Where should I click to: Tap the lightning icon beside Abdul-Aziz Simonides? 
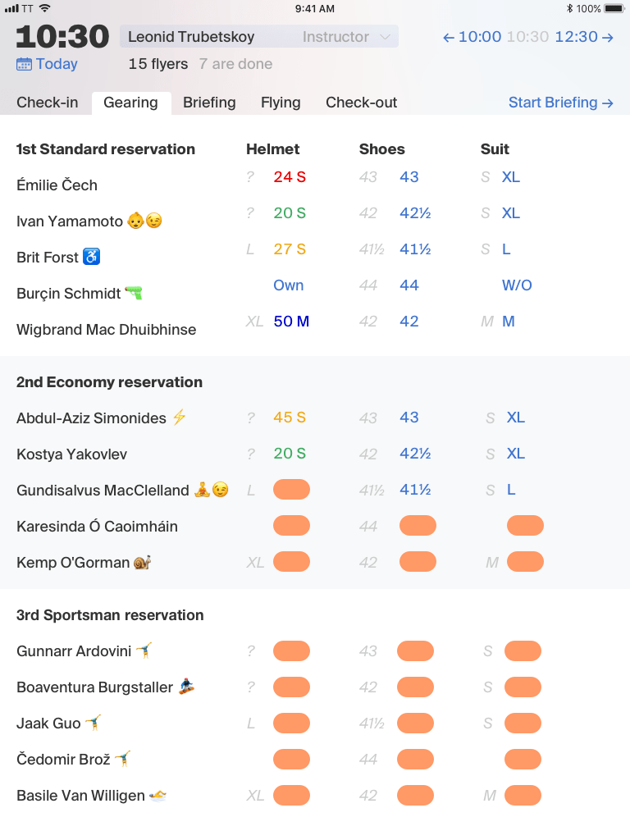tap(179, 417)
